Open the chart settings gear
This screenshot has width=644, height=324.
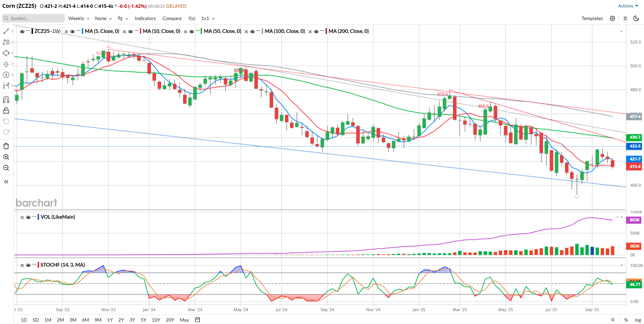(612, 18)
